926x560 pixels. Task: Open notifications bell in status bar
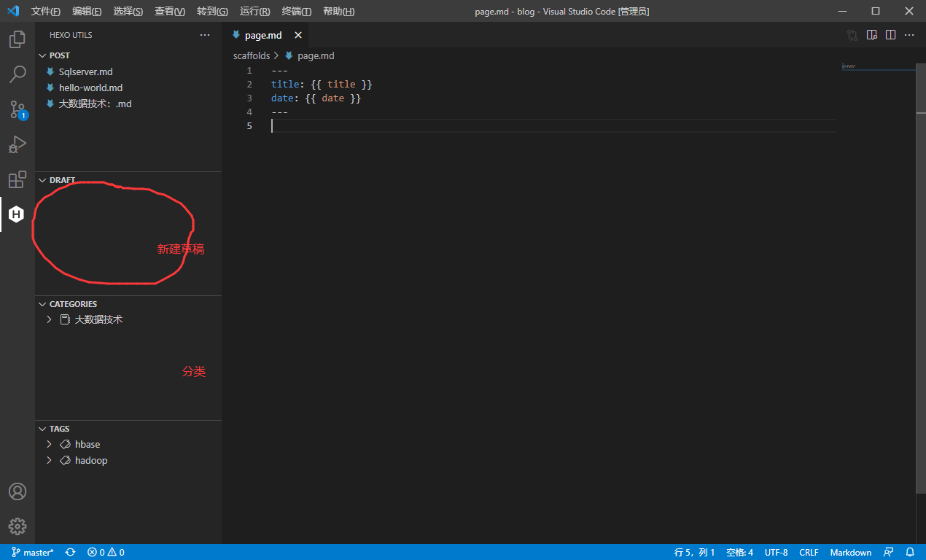click(x=910, y=553)
